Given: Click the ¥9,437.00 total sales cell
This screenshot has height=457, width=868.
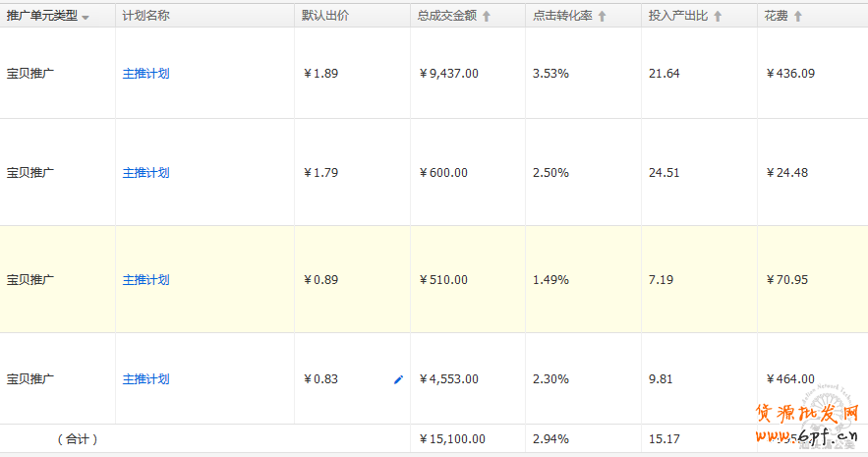Looking at the screenshot, I should (448, 74).
